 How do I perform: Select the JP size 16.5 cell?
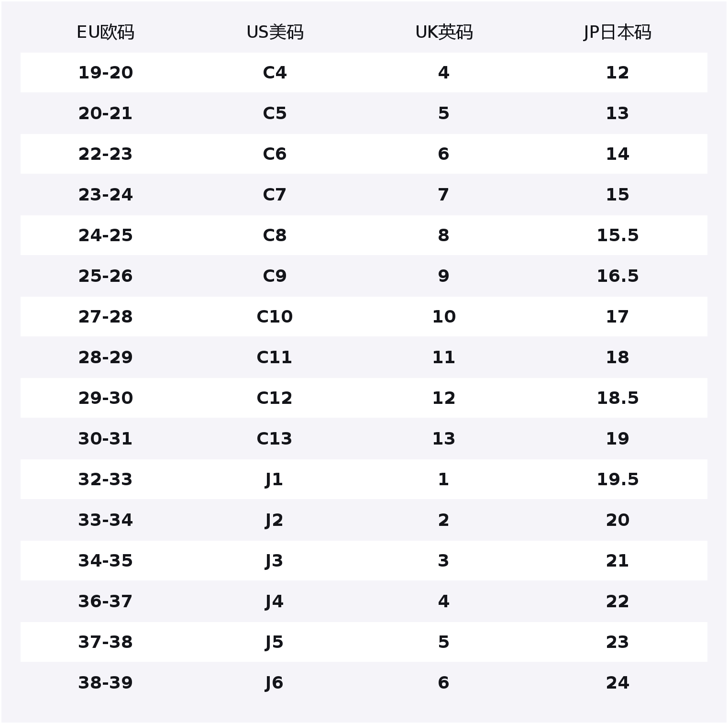[617, 276]
